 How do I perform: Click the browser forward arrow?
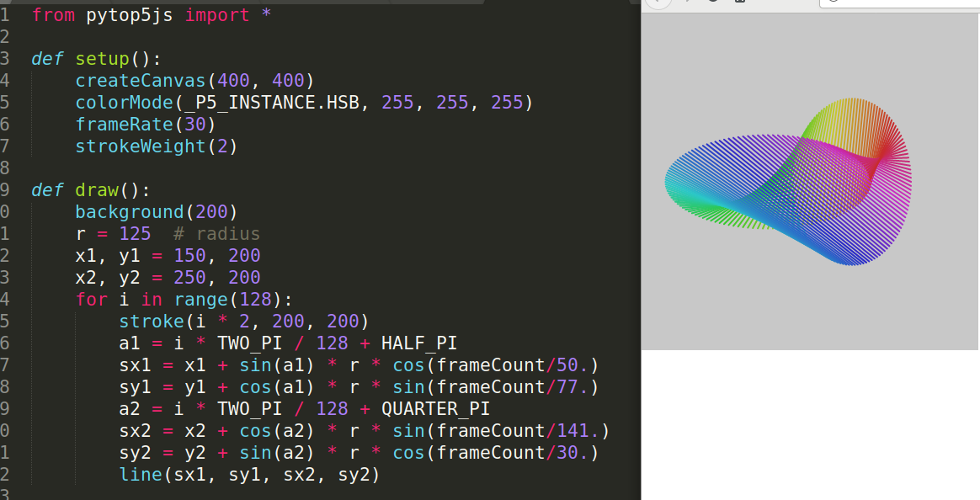point(687,3)
